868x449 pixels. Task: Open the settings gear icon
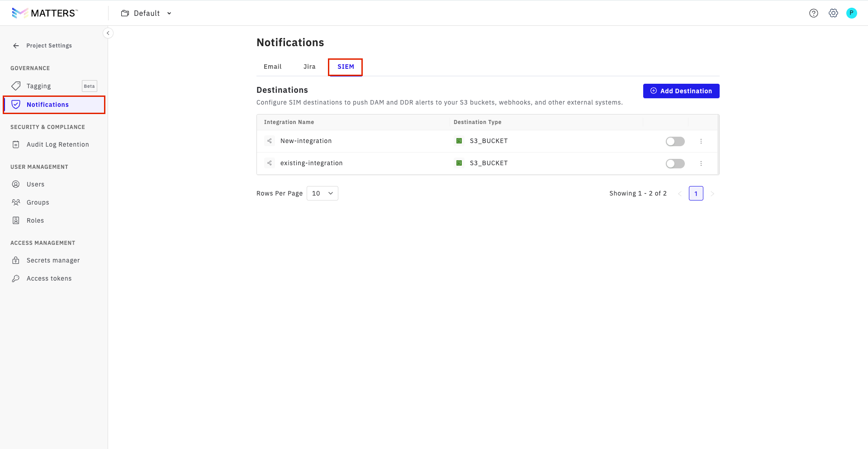[833, 13]
